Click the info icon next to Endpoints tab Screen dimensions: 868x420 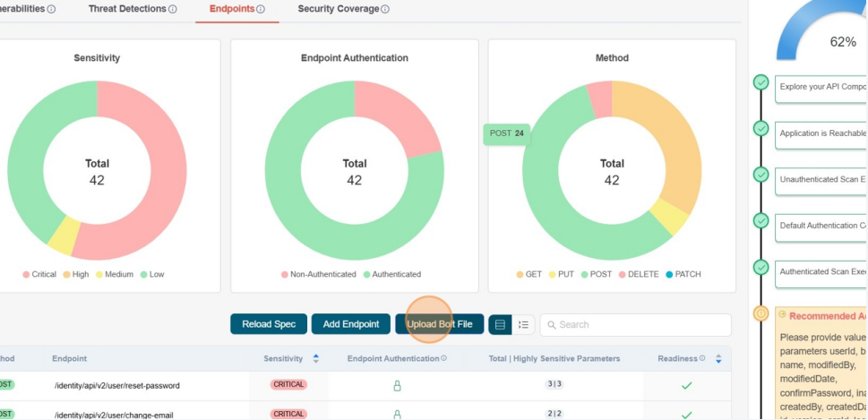pyautogui.click(x=261, y=9)
